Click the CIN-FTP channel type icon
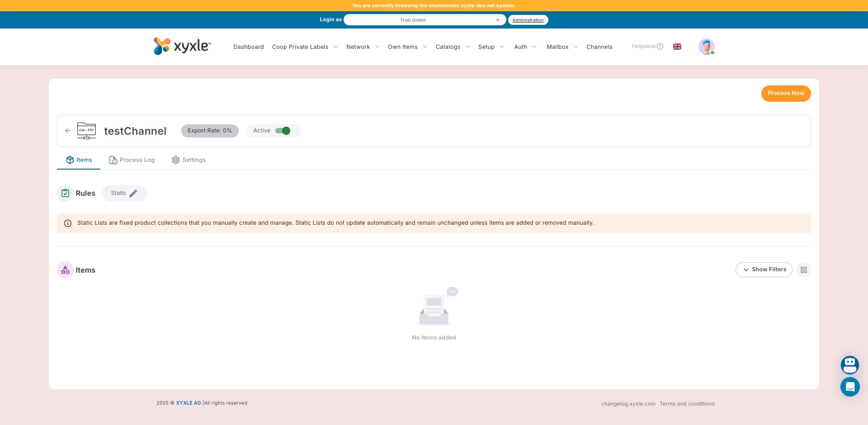The height and width of the screenshot is (425, 868). point(86,131)
